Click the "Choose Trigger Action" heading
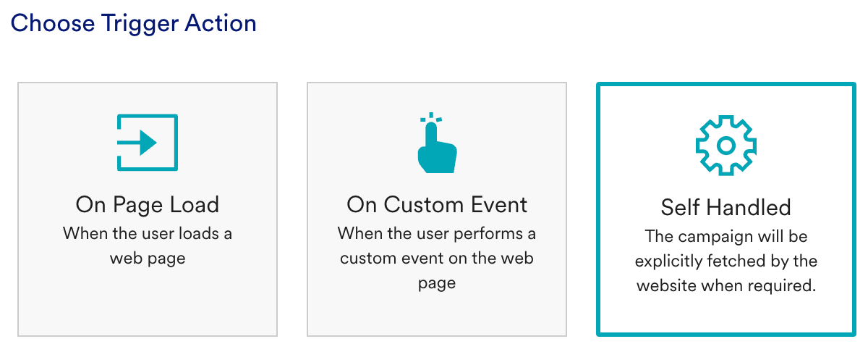This screenshot has width=868, height=352. pos(133,23)
